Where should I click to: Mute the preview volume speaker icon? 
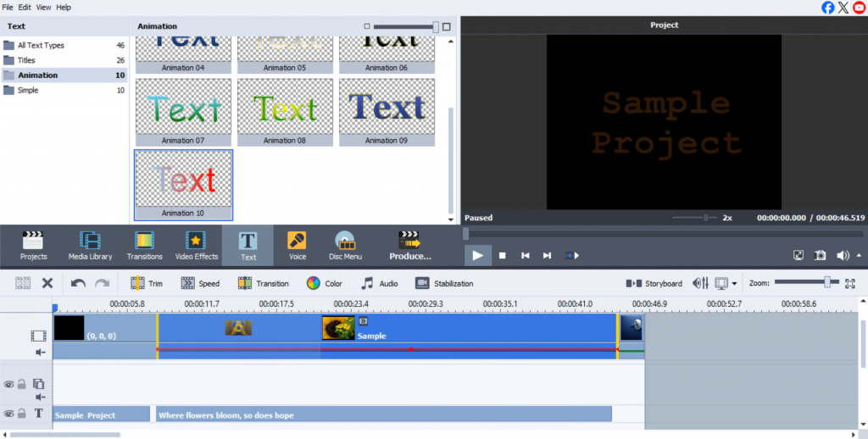pos(842,255)
